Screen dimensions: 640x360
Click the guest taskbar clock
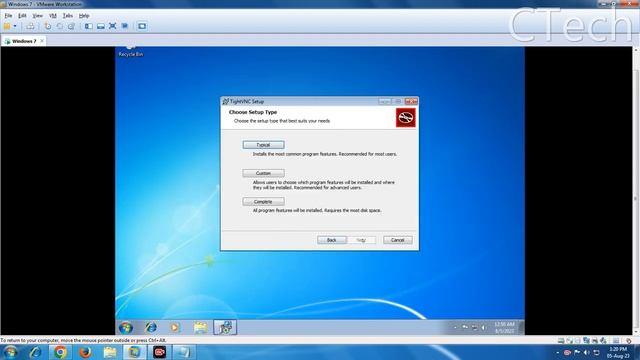point(504,327)
